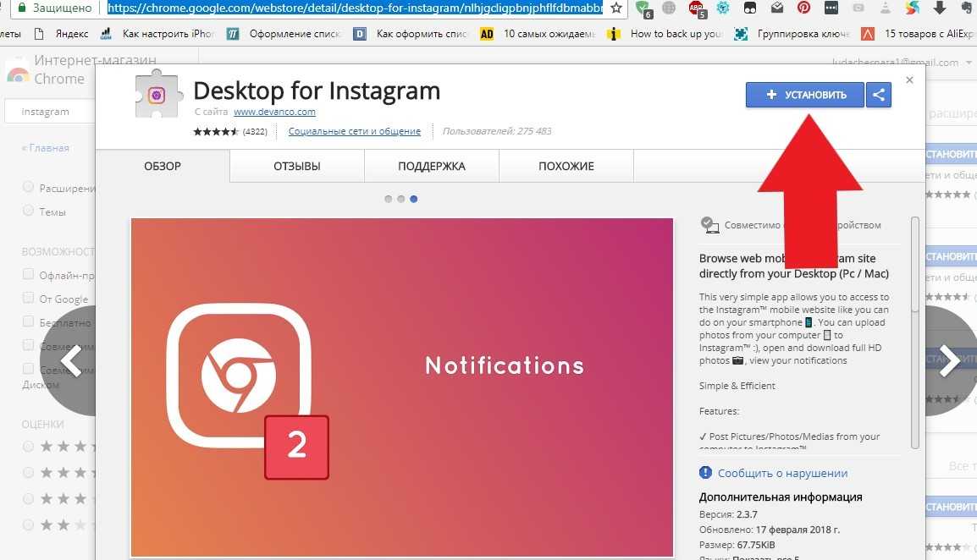Screen dimensions: 977x560
Task: Switch to the Отзывы tab
Action: coord(297,167)
